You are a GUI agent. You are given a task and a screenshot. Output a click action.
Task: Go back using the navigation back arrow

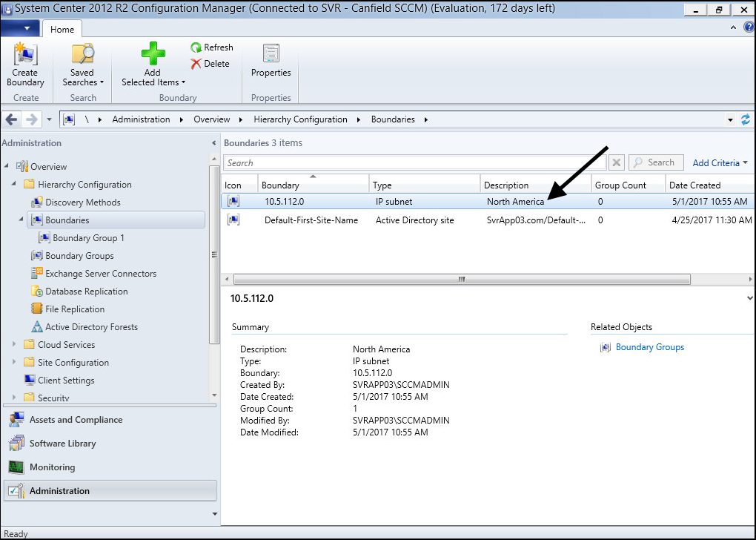point(12,119)
